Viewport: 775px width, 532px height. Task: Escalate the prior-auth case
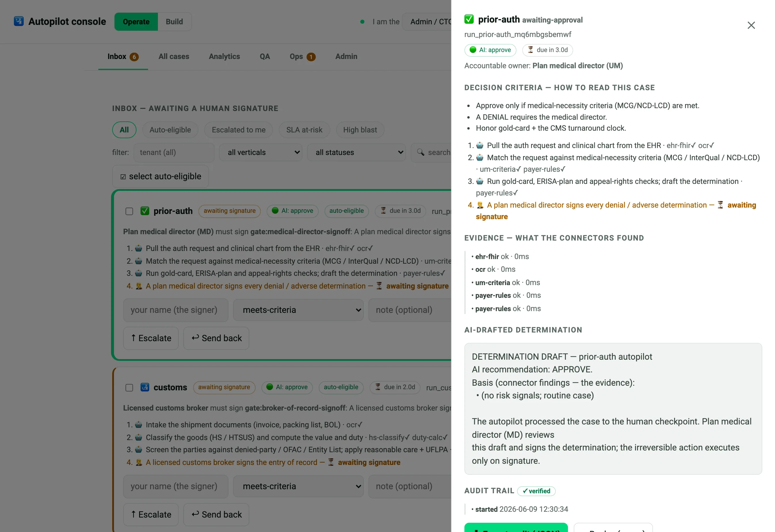(151, 338)
